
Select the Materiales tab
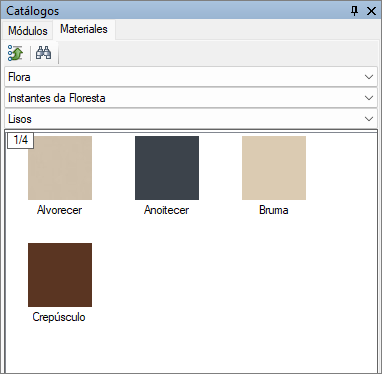click(x=84, y=29)
